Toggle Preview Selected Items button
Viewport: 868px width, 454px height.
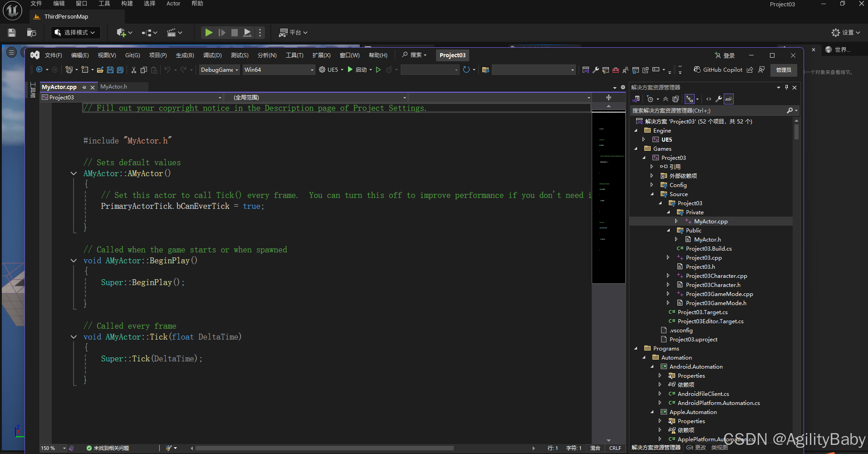coord(729,99)
